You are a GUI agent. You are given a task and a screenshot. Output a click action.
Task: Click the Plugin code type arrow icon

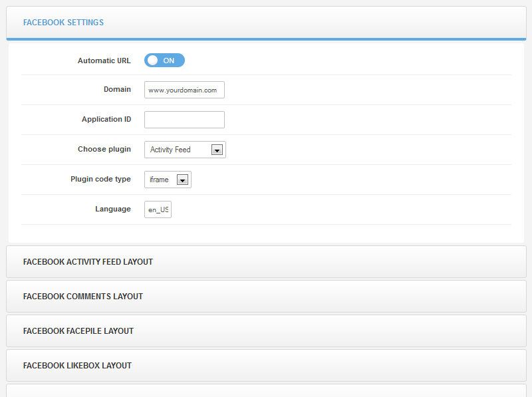point(182,180)
